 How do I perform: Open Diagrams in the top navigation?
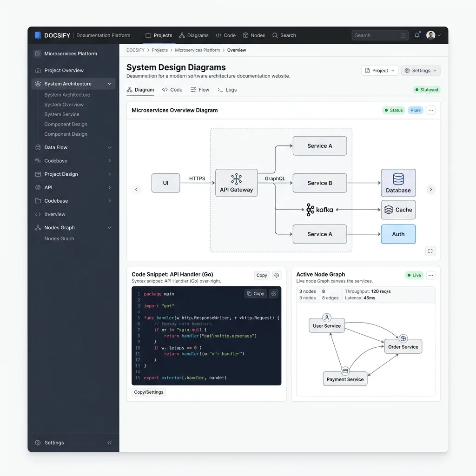pyautogui.click(x=194, y=35)
